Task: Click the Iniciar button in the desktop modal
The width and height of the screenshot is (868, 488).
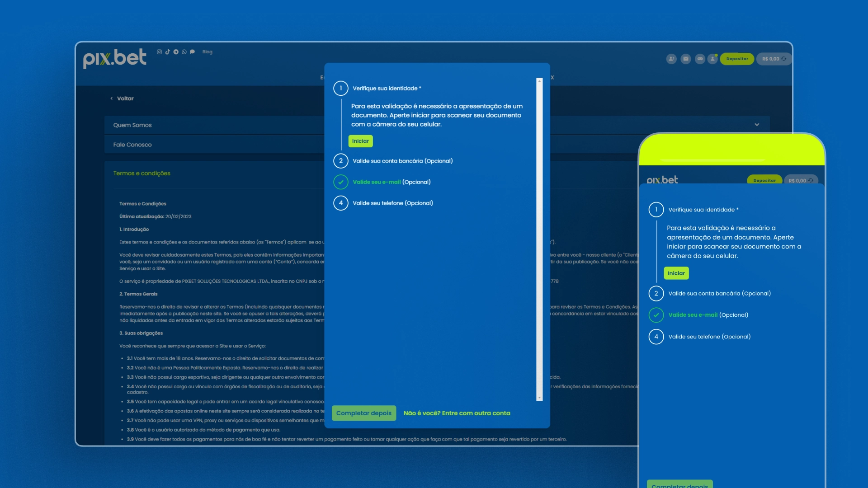Action: (360, 141)
